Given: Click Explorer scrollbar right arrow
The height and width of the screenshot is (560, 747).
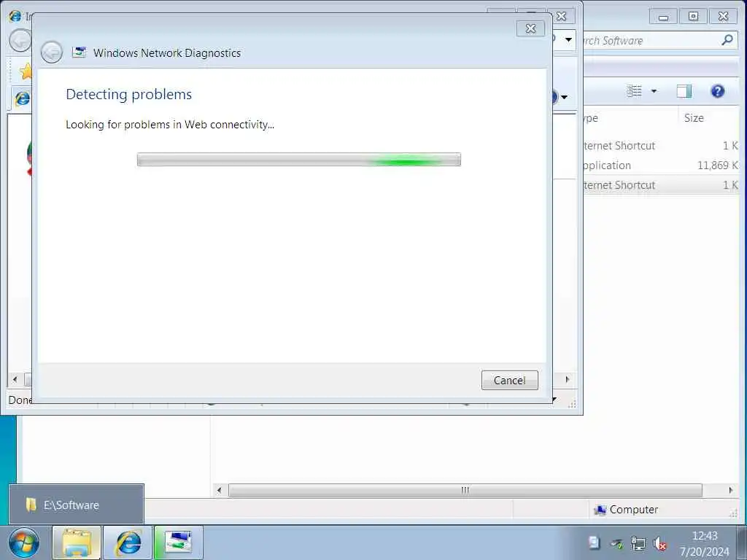Looking at the screenshot, I should click(731, 490).
